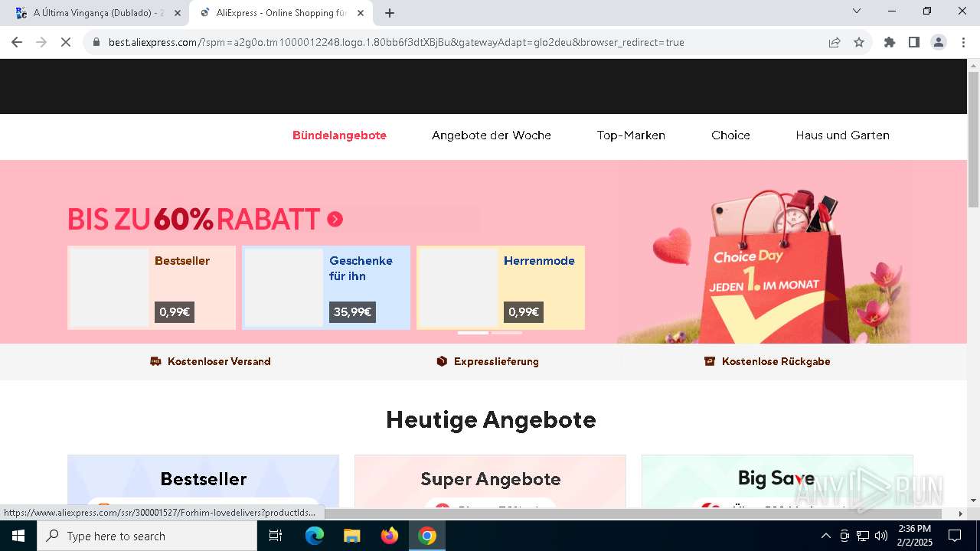Open the Super Angebote panel
The height and width of the screenshot is (551, 980).
[x=490, y=481]
